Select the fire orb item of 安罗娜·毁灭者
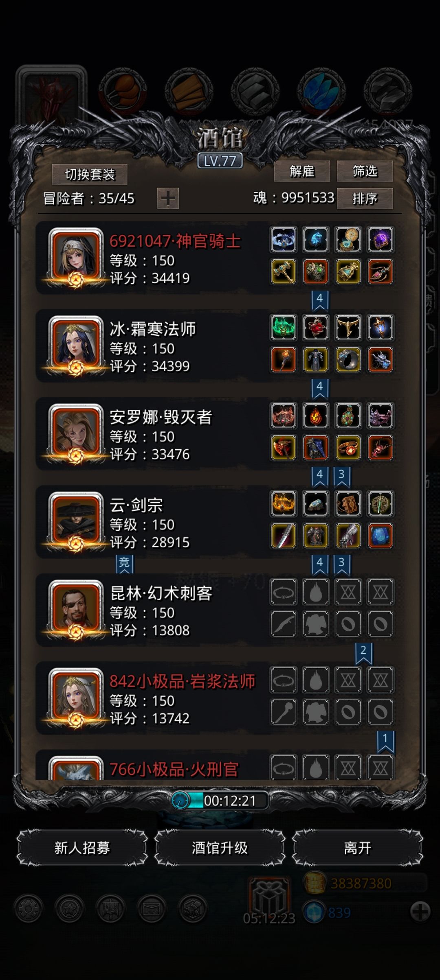The image size is (440, 980). click(316, 416)
